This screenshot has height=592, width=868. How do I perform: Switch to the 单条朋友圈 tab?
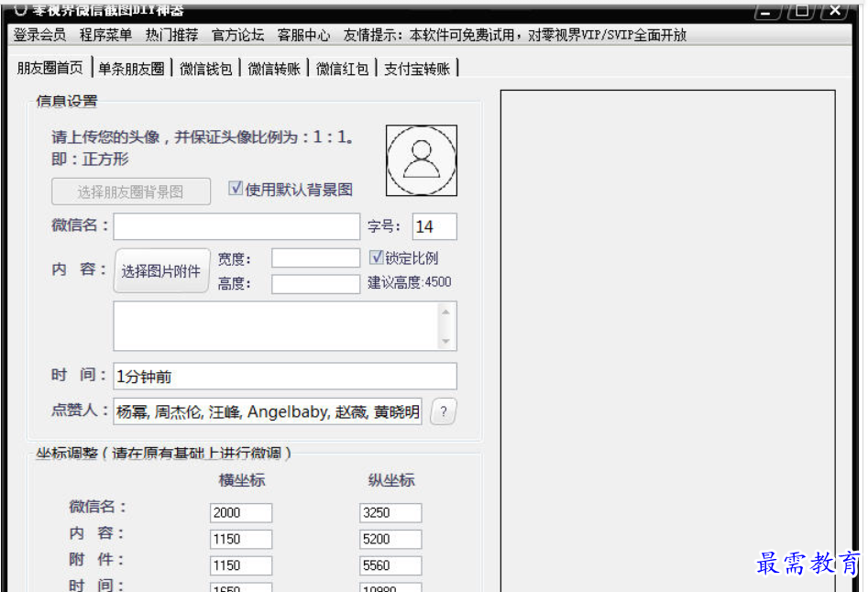coord(132,69)
